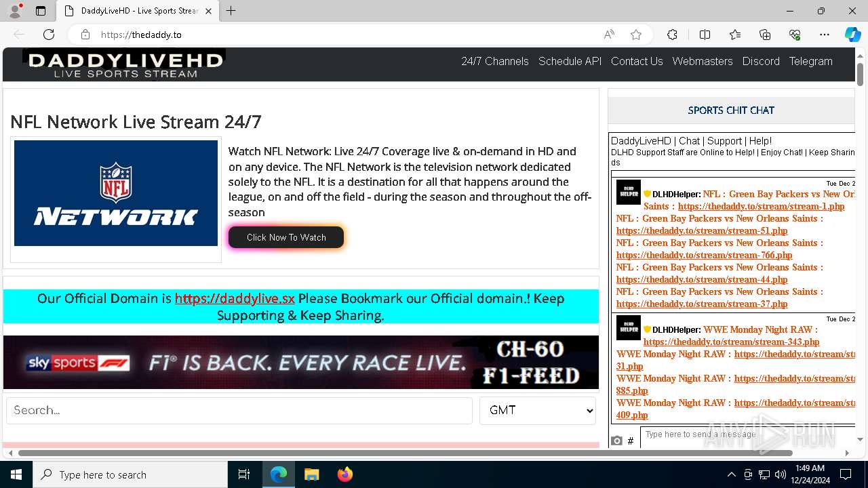Open Edge Settings and more menu
The image size is (868, 488).
[x=825, y=35]
